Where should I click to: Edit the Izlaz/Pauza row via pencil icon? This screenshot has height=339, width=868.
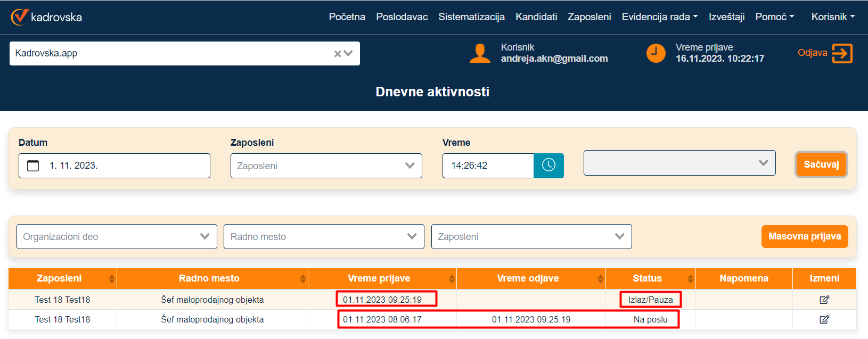(x=824, y=300)
